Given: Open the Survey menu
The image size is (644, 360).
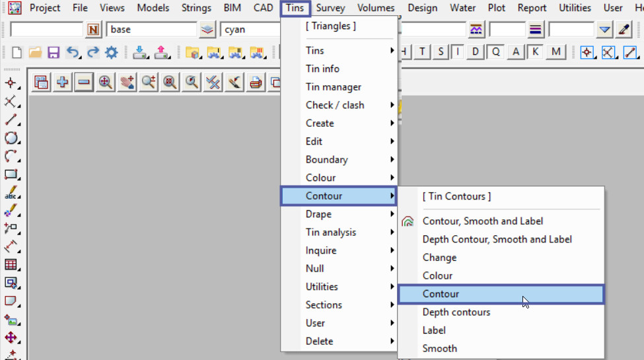Looking at the screenshot, I should pos(330,8).
